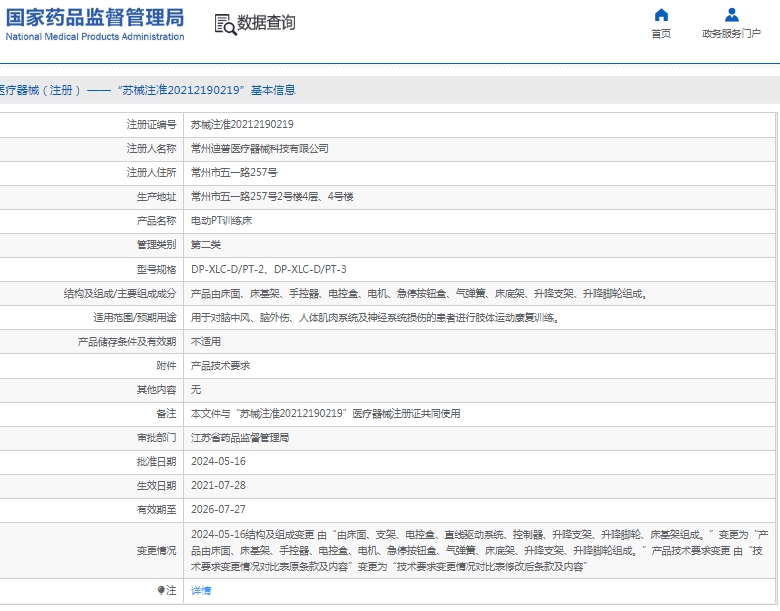Click the 政务服务门户 text label
The height and width of the screenshot is (611, 780).
click(731, 33)
